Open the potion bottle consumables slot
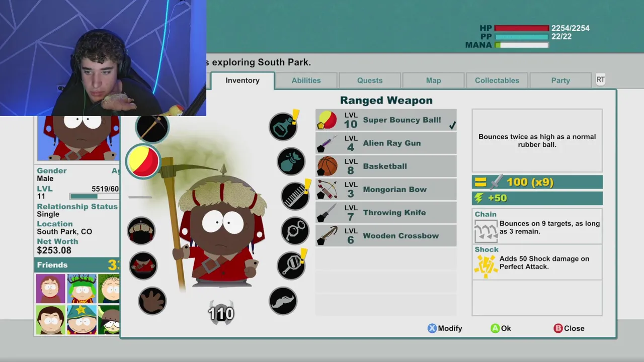 point(283,127)
